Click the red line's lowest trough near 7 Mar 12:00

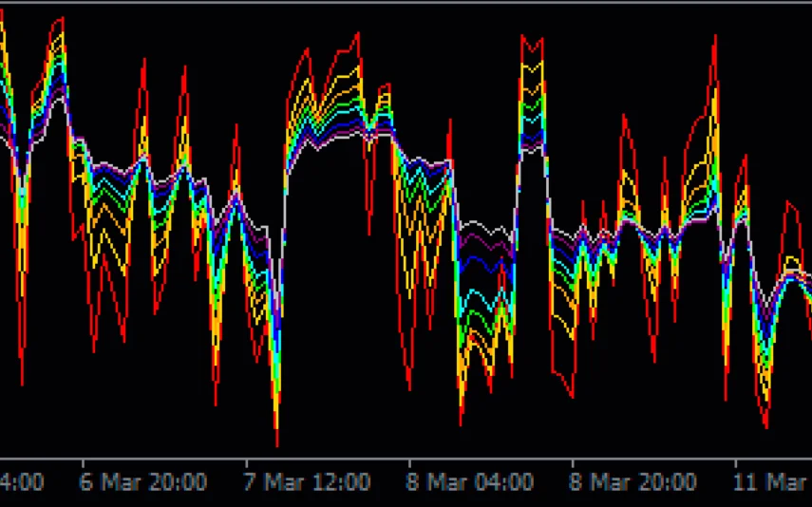pyautogui.click(x=277, y=444)
